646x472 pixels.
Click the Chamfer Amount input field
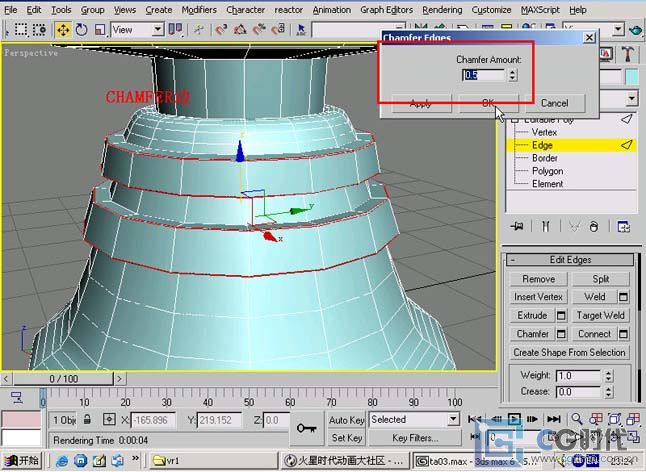pos(483,75)
